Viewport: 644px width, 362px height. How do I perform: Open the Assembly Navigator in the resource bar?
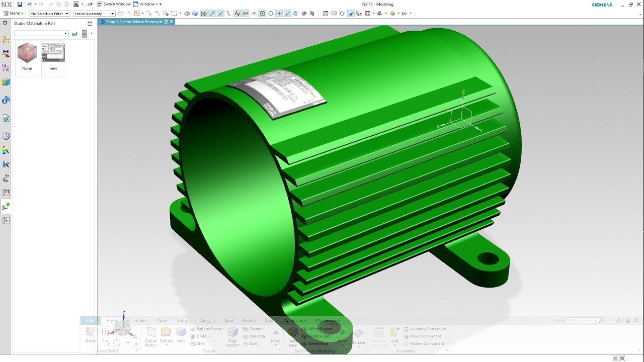coord(6,40)
